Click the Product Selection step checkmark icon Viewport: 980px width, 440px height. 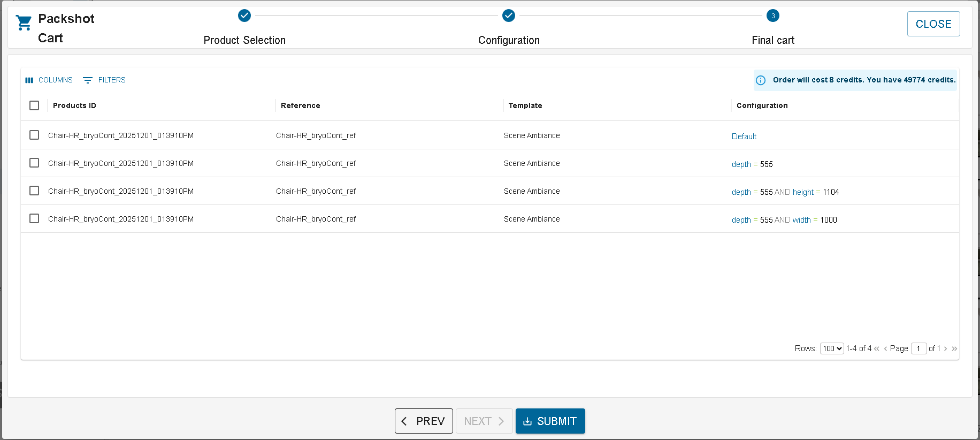tap(244, 16)
